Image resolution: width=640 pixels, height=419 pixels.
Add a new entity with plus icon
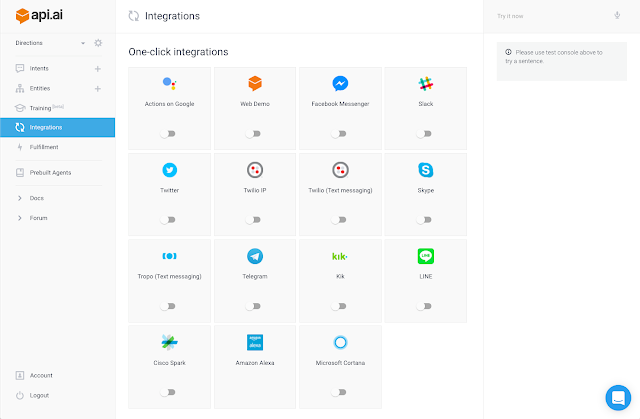coord(98,89)
